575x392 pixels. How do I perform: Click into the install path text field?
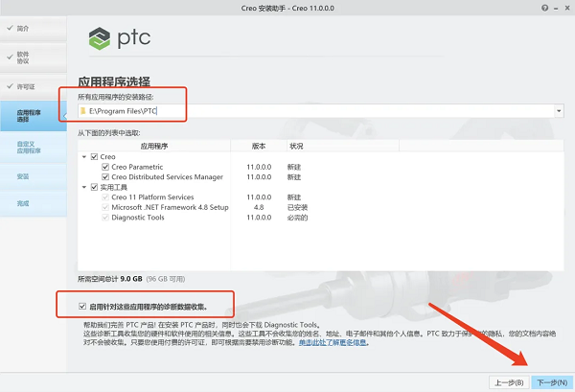[x=315, y=111]
